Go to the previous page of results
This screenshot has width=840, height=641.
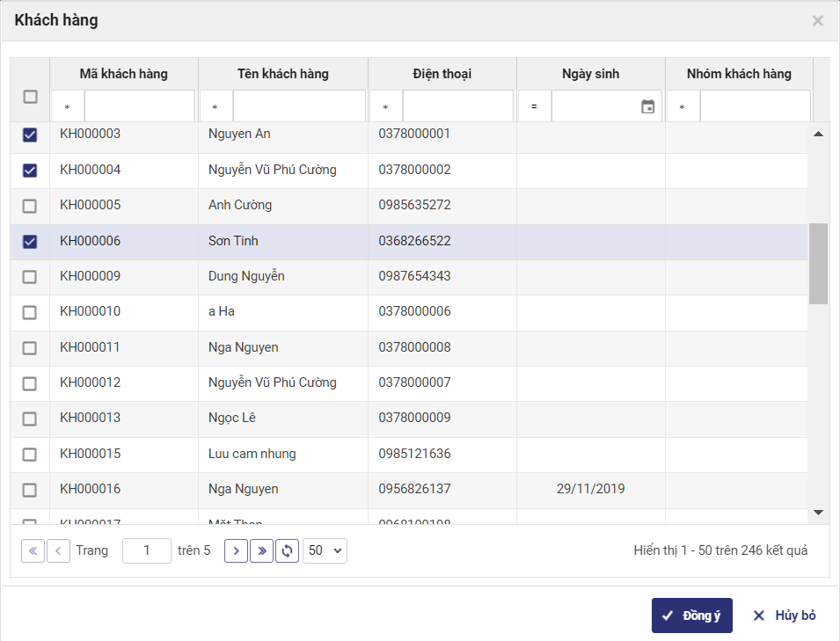click(58, 551)
